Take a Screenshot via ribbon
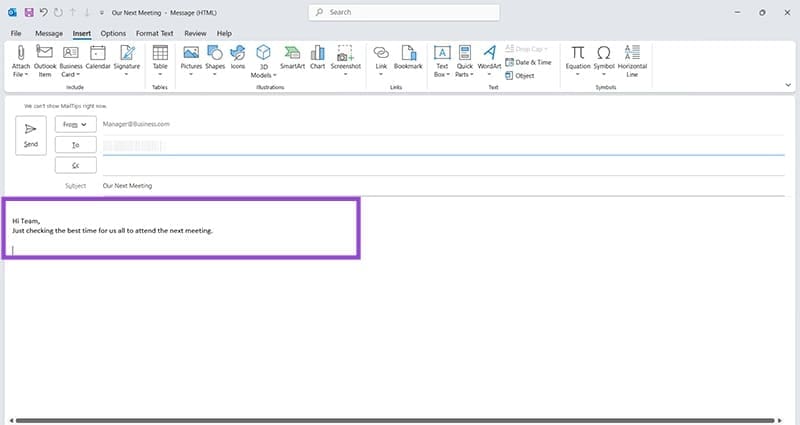Image resolution: width=800 pixels, height=425 pixels. click(345, 61)
